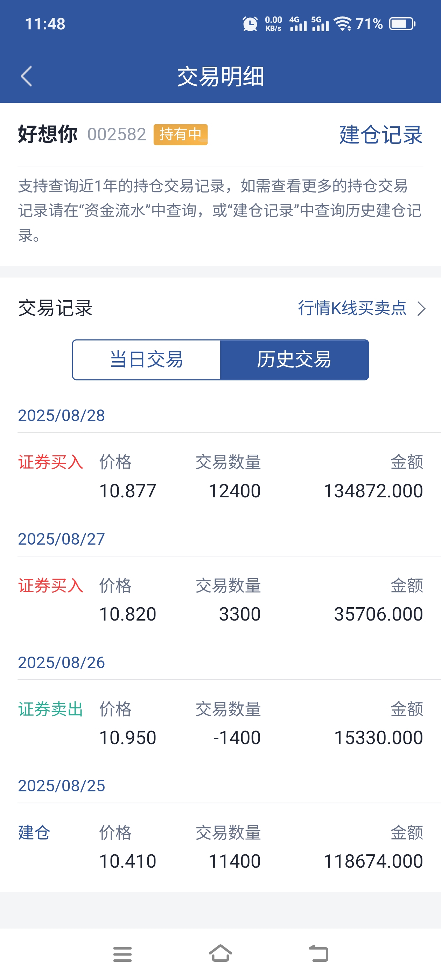Open 建仓记录 link
441x980 pixels.
381,135
